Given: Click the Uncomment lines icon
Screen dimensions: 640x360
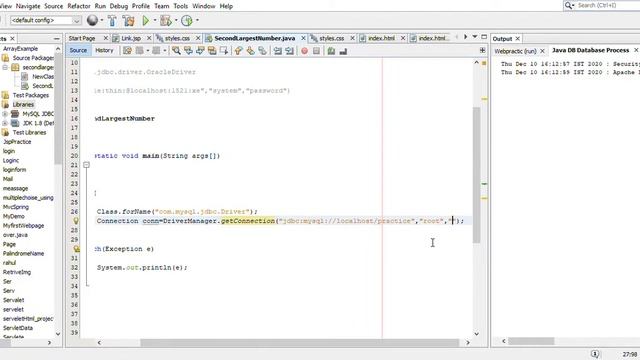Looking at the screenshot, I should point(343,51).
